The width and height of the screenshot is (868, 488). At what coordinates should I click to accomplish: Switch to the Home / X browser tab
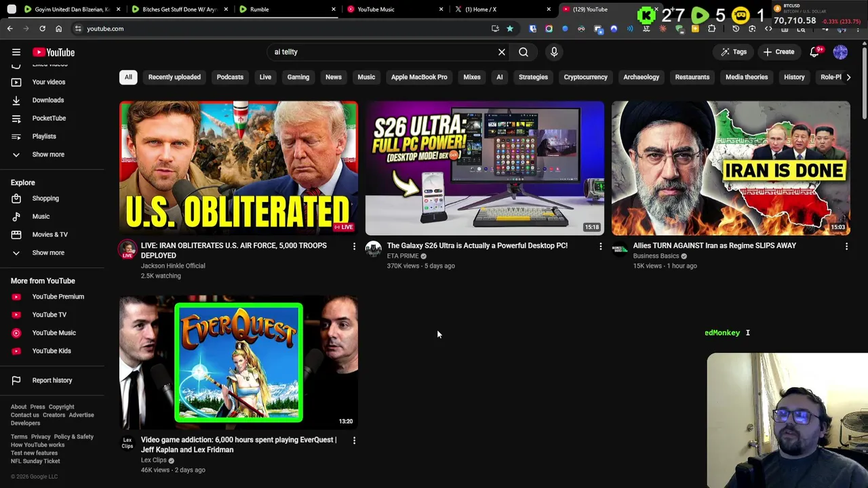point(502,9)
